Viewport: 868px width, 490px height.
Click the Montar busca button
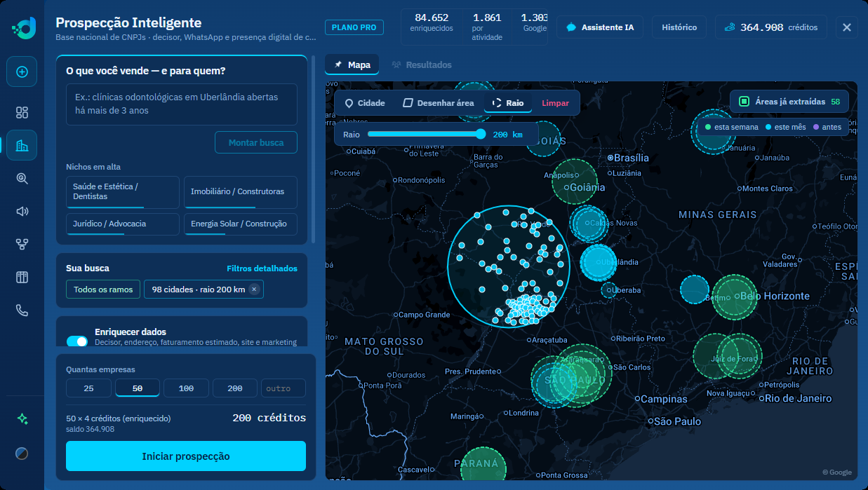pyautogui.click(x=256, y=142)
